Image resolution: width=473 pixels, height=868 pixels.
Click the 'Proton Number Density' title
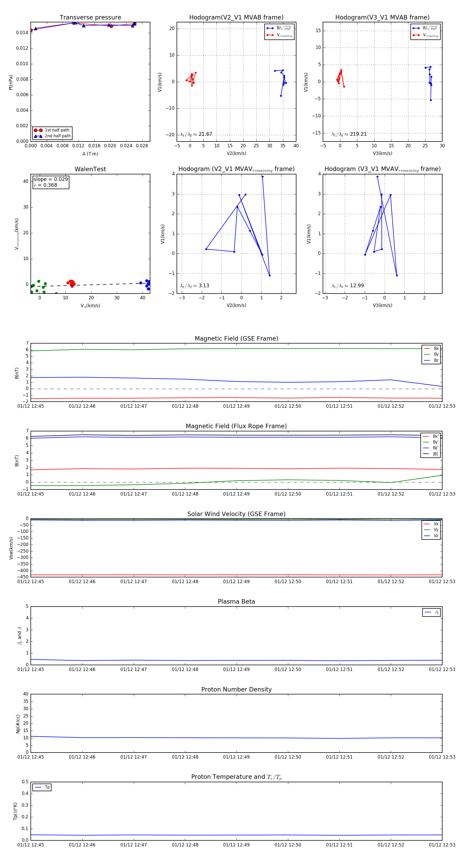(x=236, y=689)
